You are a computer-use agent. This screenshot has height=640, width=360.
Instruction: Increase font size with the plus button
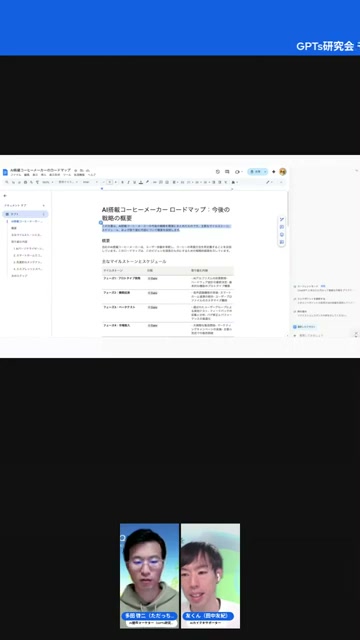[x=116, y=182]
